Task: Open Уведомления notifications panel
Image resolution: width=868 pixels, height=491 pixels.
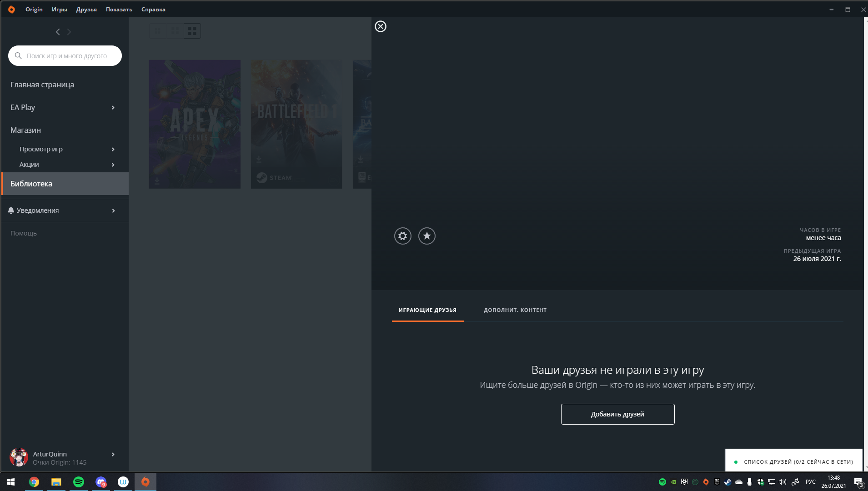Action: pos(61,210)
